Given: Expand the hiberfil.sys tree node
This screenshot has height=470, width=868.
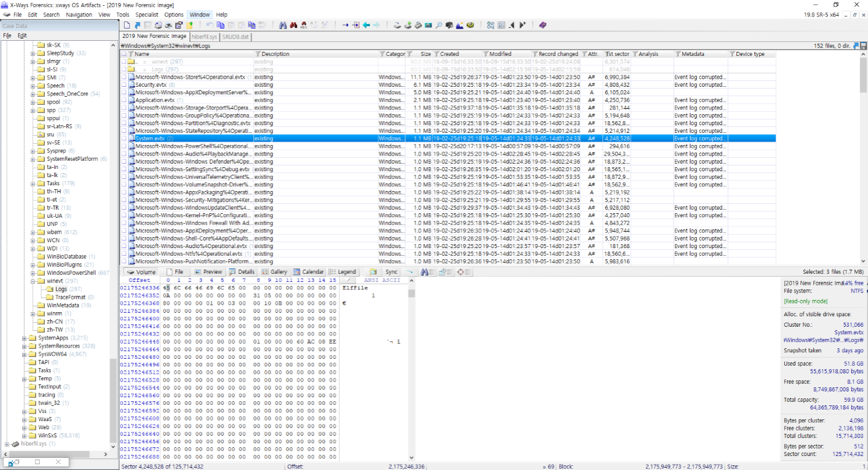Looking at the screenshot, I should click(x=7, y=444).
